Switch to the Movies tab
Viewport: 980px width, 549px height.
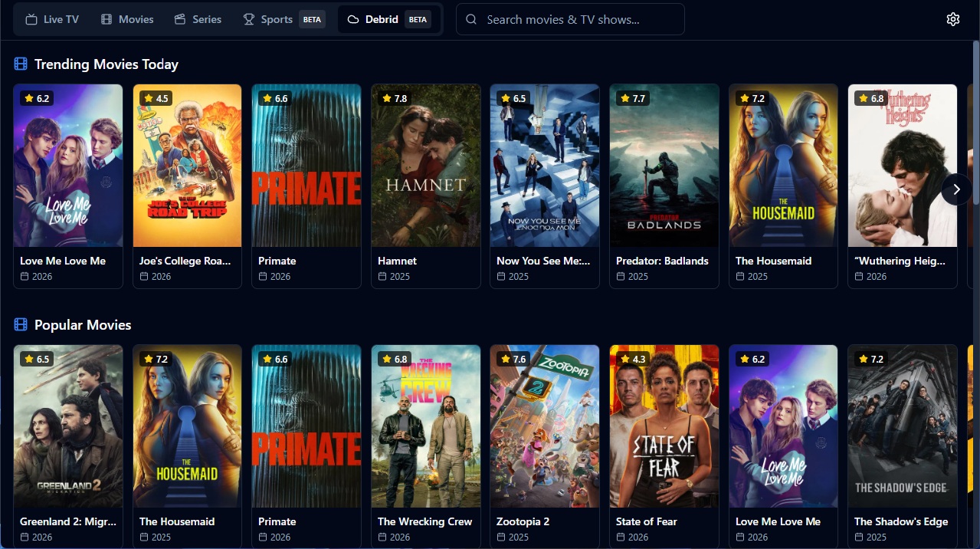127,19
